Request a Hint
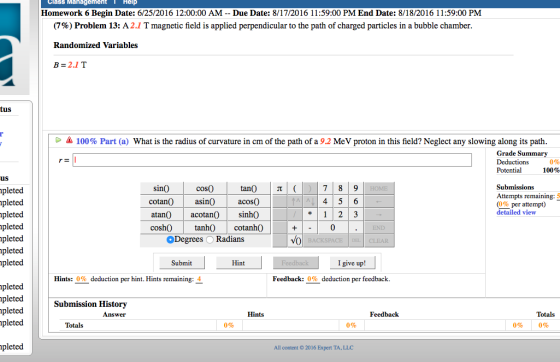The height and width of the screenshot is (362, 560). (x=239, y=263)
